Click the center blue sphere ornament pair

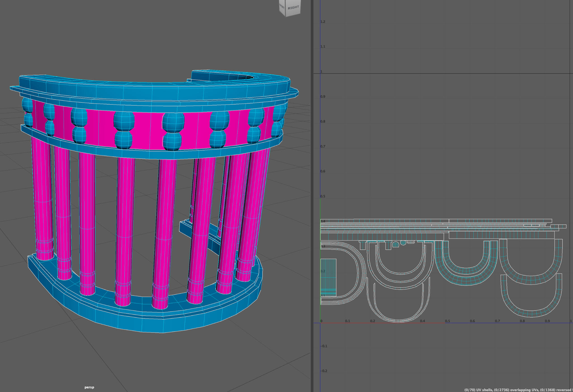[x=173, y=131]
